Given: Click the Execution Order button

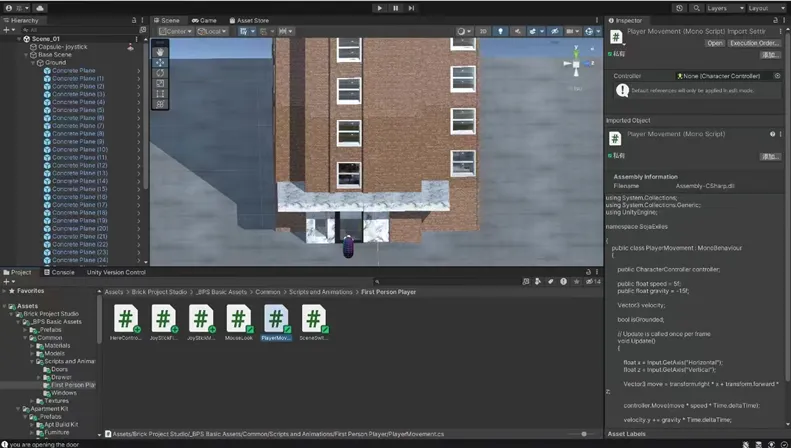Looking at the screenshot, I should tap(755, 43).
